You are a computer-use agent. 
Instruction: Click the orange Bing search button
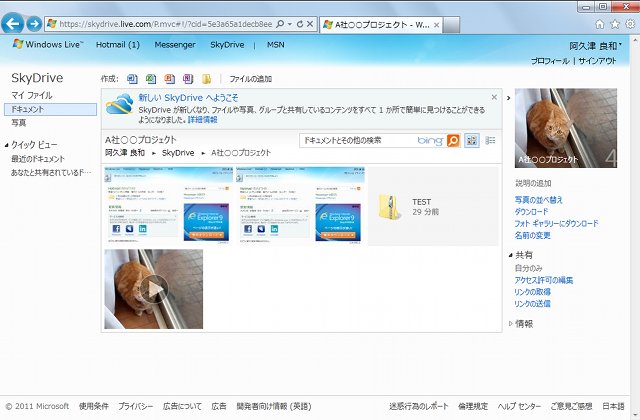453,140
